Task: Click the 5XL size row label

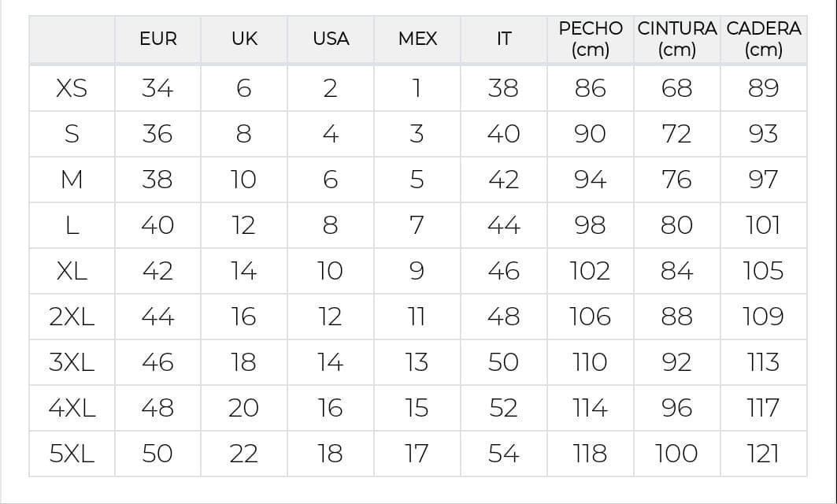Action: pyautogui.click(x=72, y=454)
